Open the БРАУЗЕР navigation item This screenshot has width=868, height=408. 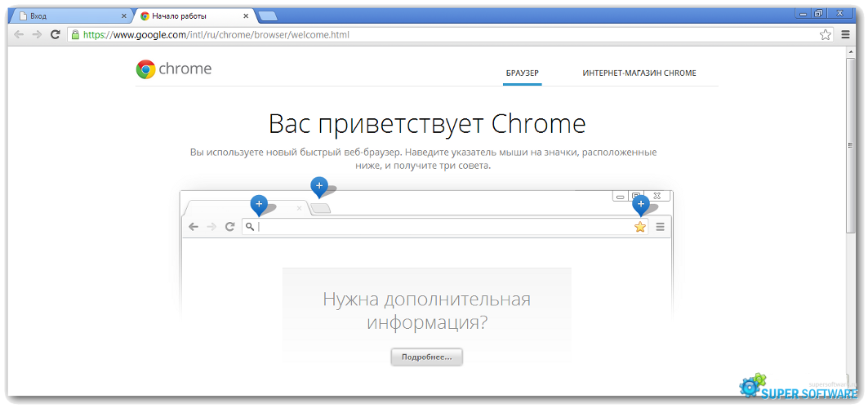tap(522, 73)
